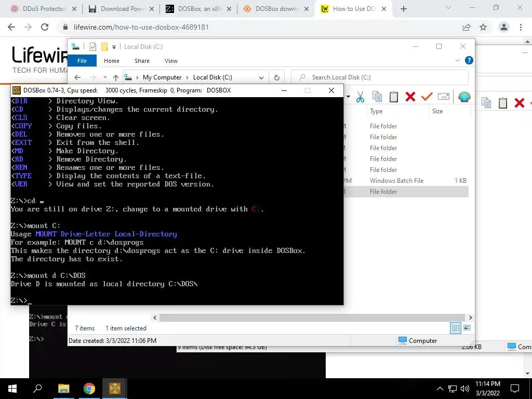Open the Share ribbon tab
The image size is (532, 399).
142,61
